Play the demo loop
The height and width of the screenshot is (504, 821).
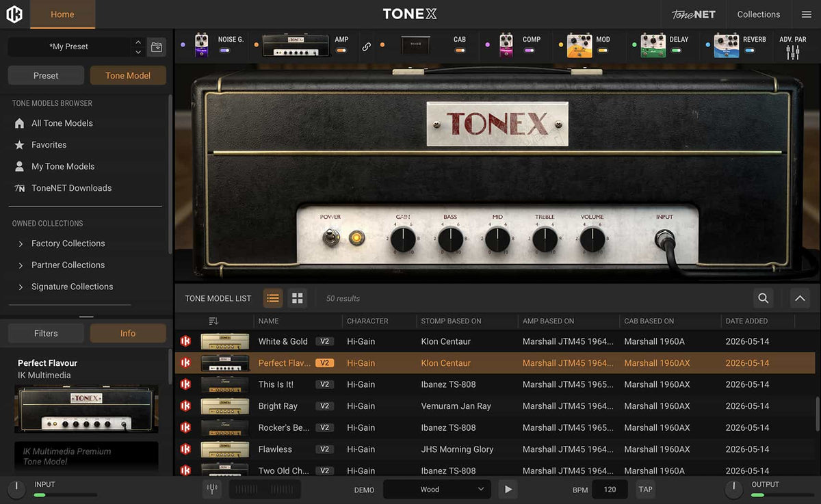coord(507,489)
